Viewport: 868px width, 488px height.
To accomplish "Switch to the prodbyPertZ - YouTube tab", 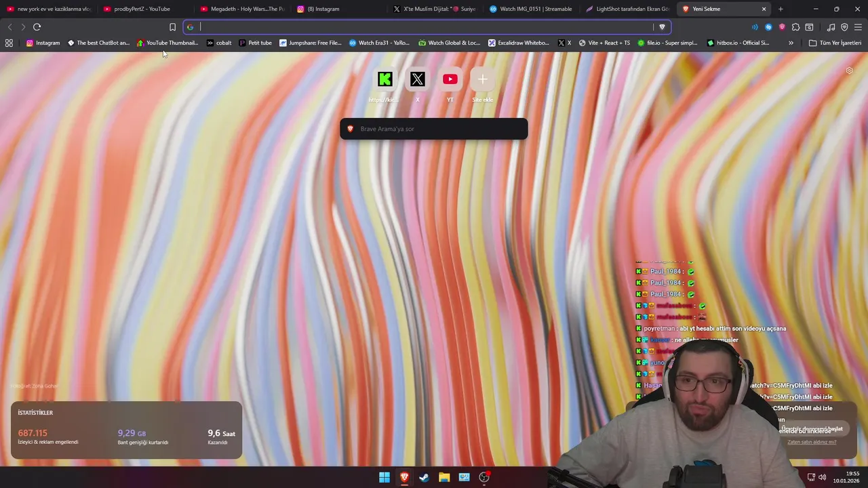I will click(146, 9).
